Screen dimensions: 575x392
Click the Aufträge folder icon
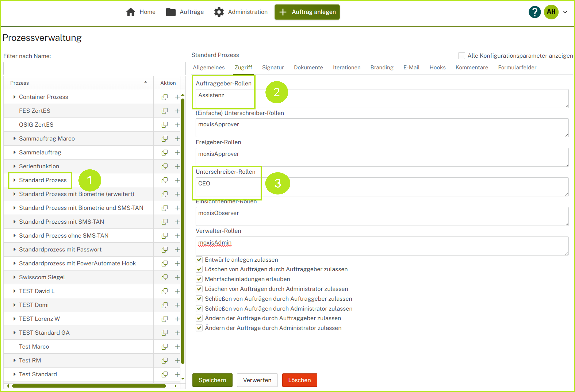click(x=170, y=12)
